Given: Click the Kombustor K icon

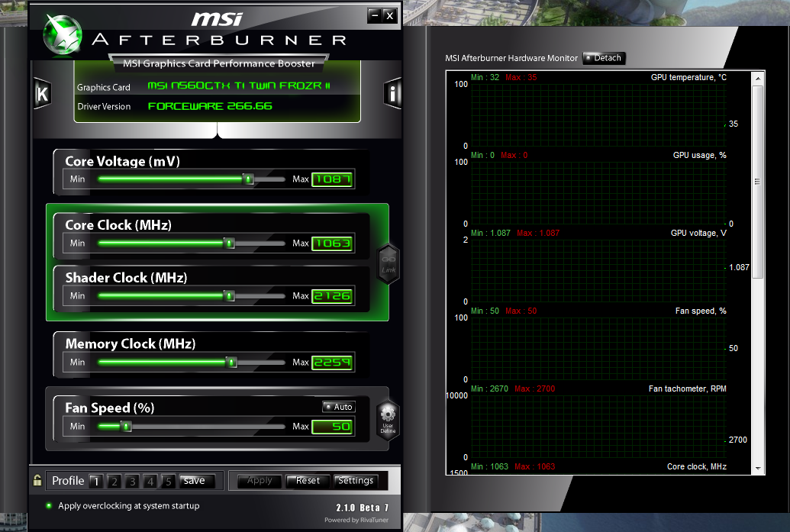Looking at the screenshot, I should coord(42,94).
